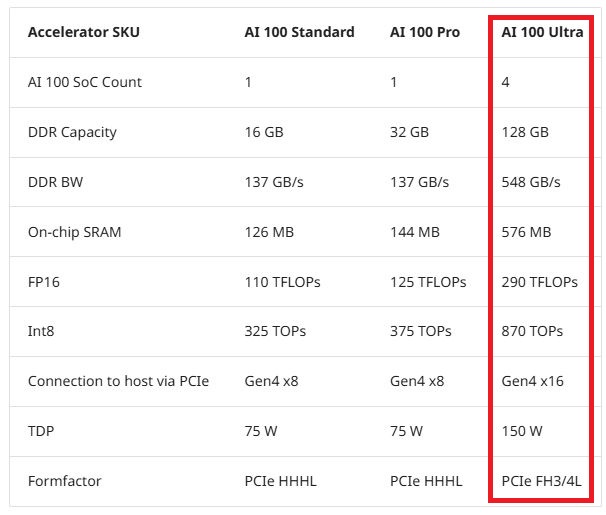Click the Int8 row label
Viewport: 606px width, 515px height.
pos(41,331)
